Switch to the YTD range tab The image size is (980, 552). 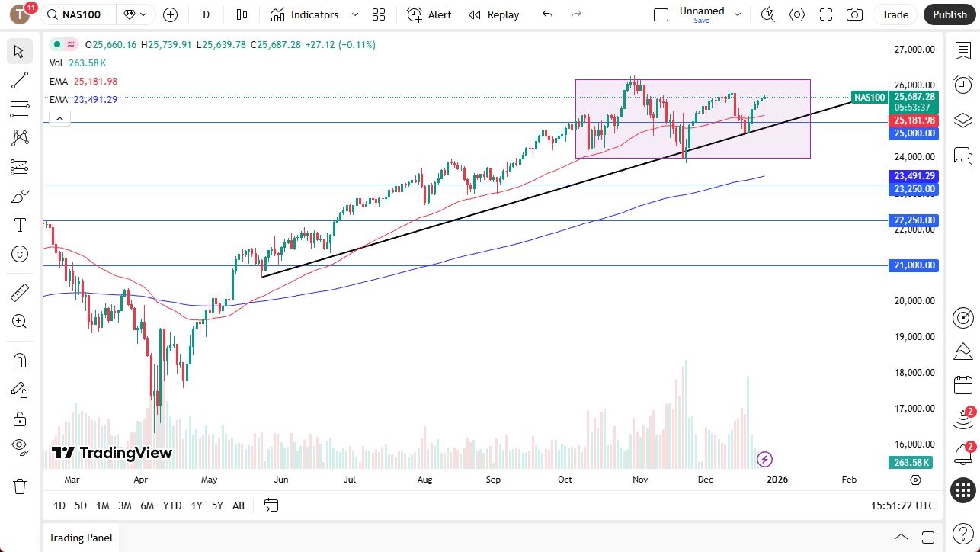pos(172,505)
